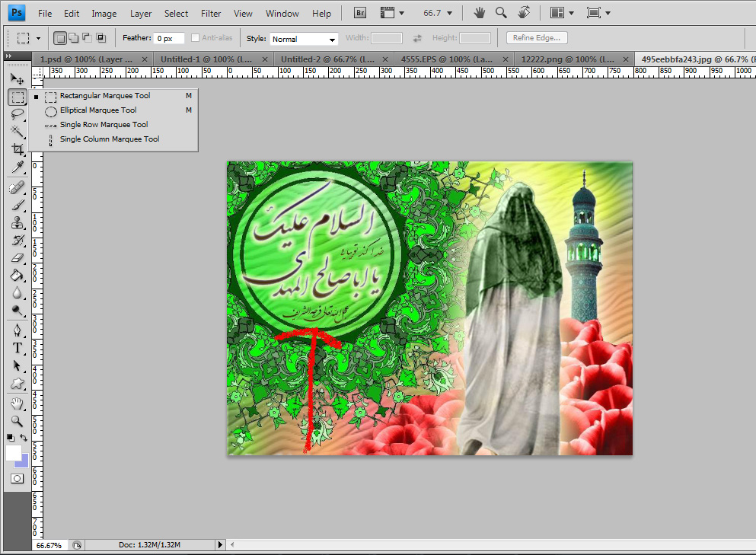
Task: Select the Brush tool
Action: pyautogui.click(x=18, y=206)
